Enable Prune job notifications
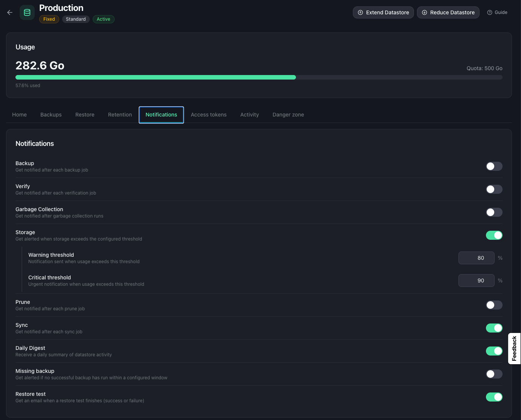The height and width of the screenshot is (420, 521). 494,305
